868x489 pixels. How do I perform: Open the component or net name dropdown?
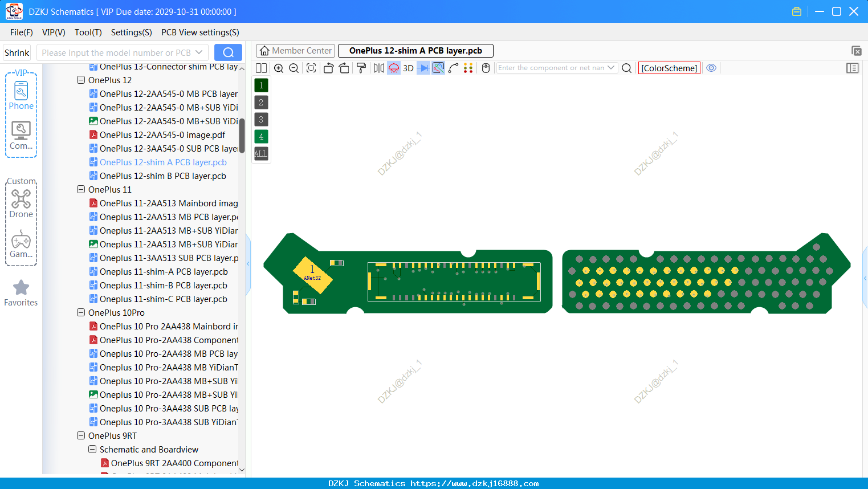pyautogui.click(x=611, y=68)
